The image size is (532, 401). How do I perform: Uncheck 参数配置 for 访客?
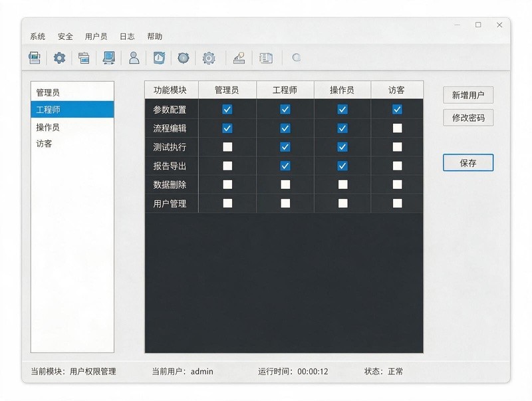[397, 109]
